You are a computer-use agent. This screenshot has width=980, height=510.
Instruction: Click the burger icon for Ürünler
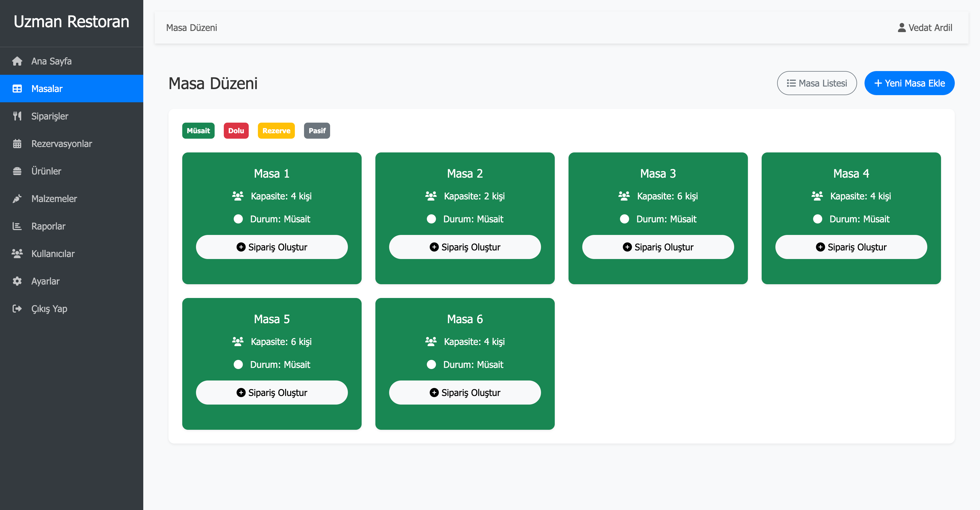click(17, 171)
